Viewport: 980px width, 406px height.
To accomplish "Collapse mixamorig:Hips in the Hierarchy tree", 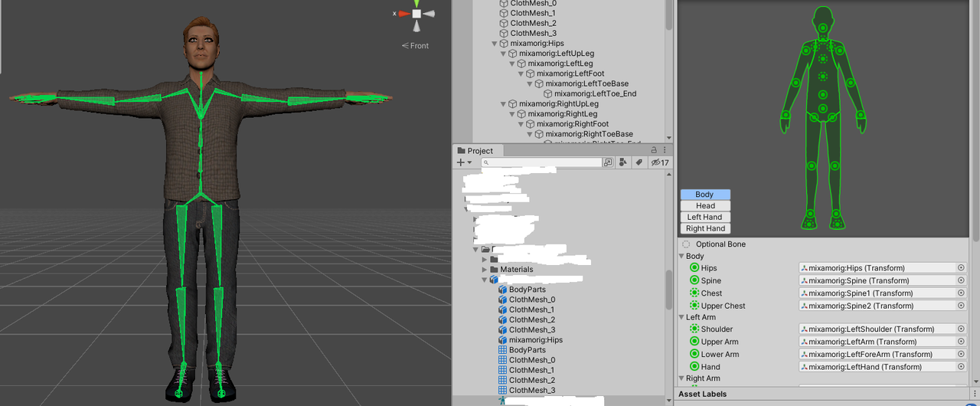I will click(x=495, y=44).
